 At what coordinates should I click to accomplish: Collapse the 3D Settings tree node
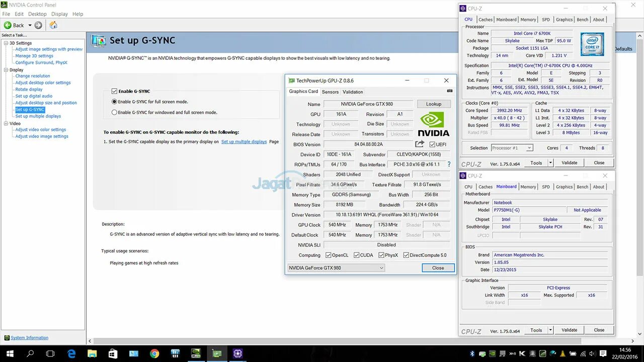[x=6, y=43]
